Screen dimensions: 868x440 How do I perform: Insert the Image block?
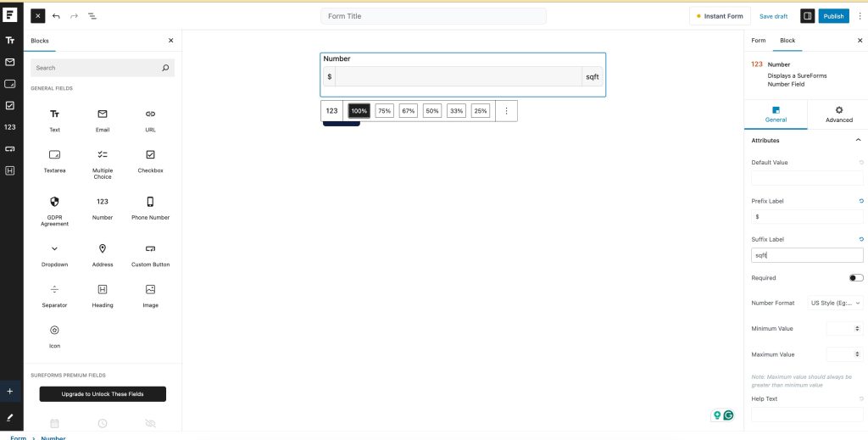pos(150,295)
